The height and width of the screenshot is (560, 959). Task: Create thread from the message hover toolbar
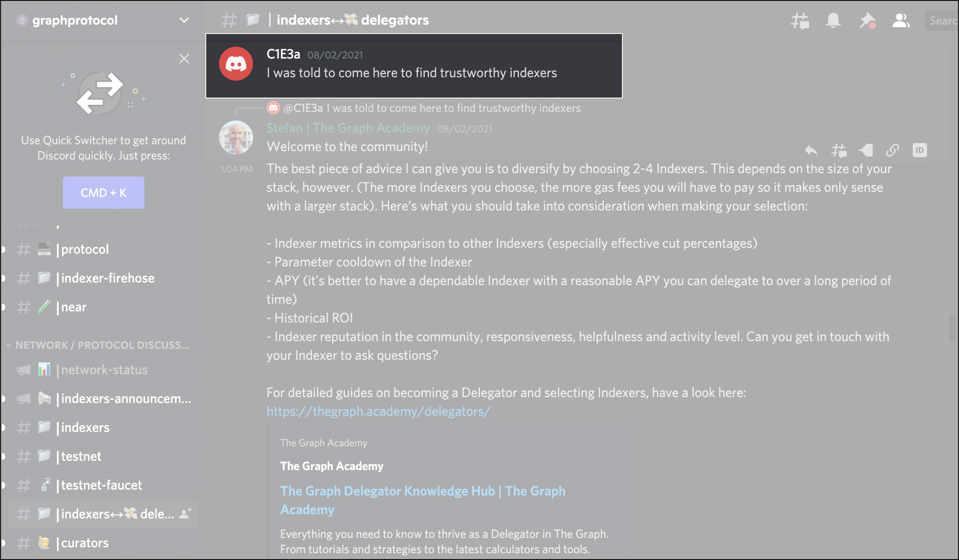(839, 151)
